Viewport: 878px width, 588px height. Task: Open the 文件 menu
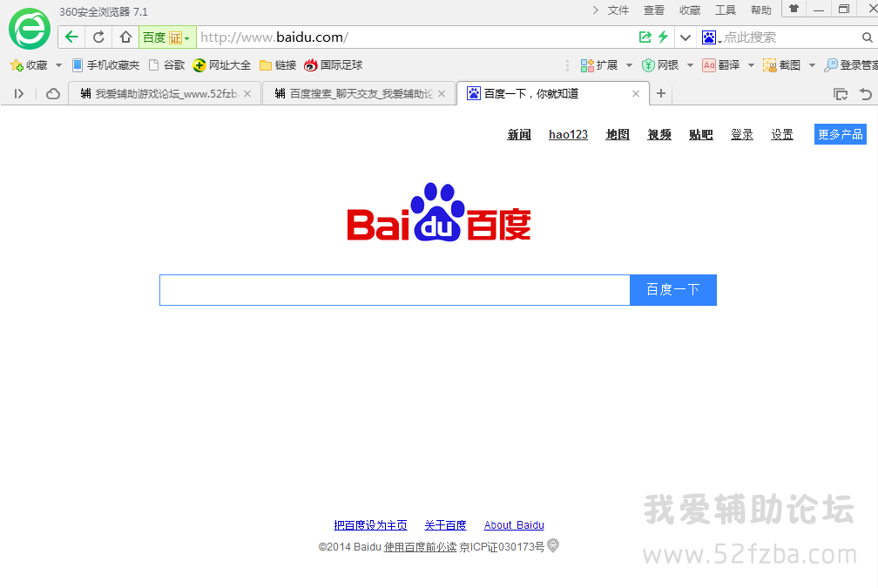pos(618,10)
